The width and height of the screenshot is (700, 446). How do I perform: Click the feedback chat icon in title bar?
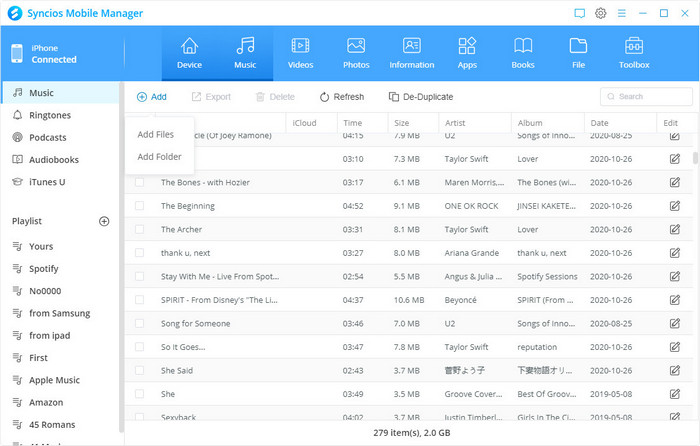(579, 13)
